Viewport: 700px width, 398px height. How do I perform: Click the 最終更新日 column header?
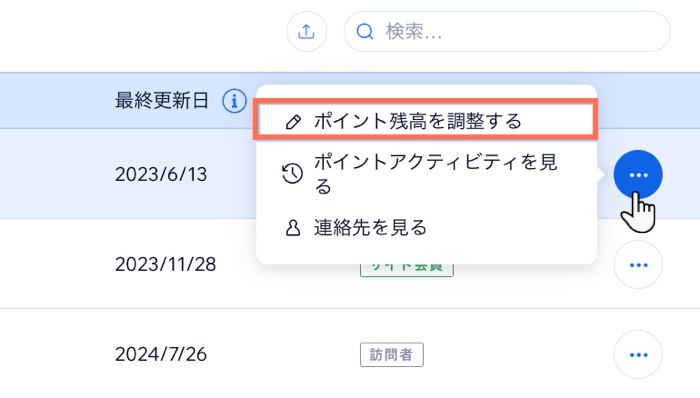click(x=162, y=101)
